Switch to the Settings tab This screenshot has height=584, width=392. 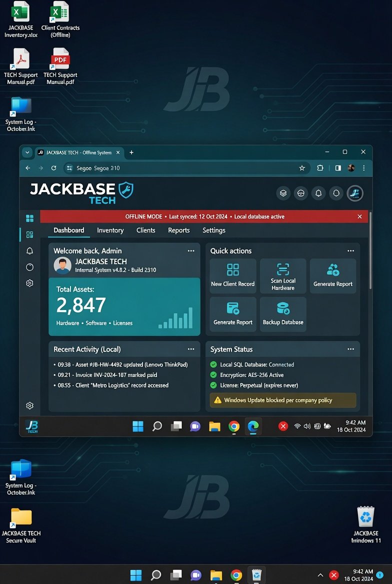coord(214,230)
